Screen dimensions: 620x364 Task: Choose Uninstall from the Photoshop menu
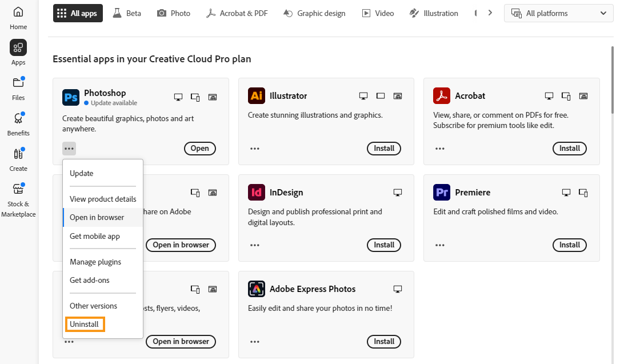coord(85,325)
